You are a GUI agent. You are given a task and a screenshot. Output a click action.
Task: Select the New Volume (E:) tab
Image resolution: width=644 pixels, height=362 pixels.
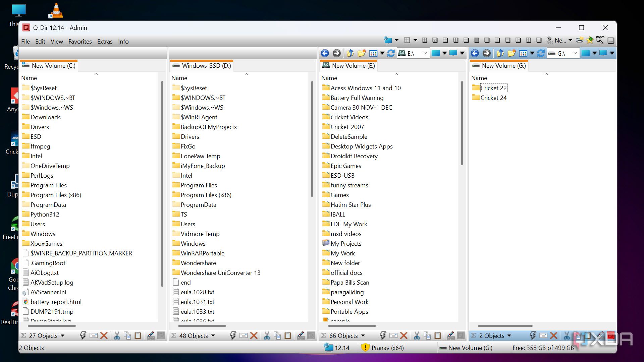tap(349, 66)
